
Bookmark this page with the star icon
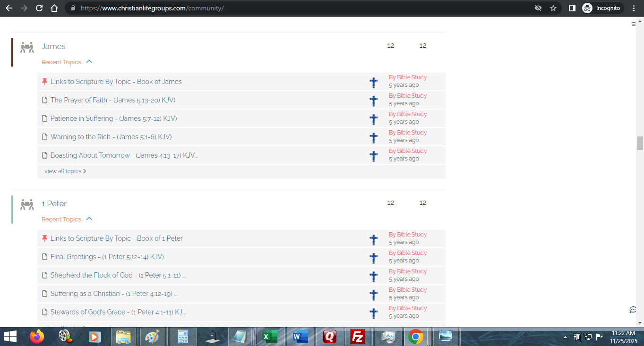tap(553, 8)
